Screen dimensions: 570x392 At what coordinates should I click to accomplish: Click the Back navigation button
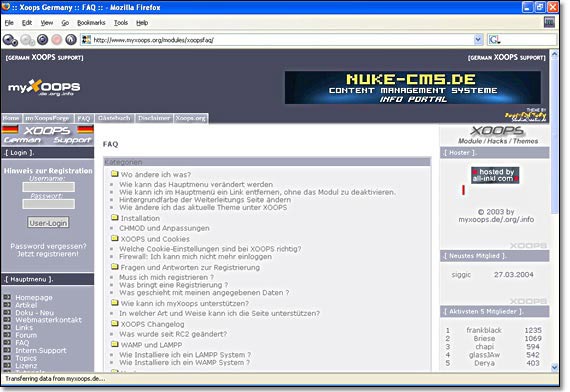click(x=10, y=40)
